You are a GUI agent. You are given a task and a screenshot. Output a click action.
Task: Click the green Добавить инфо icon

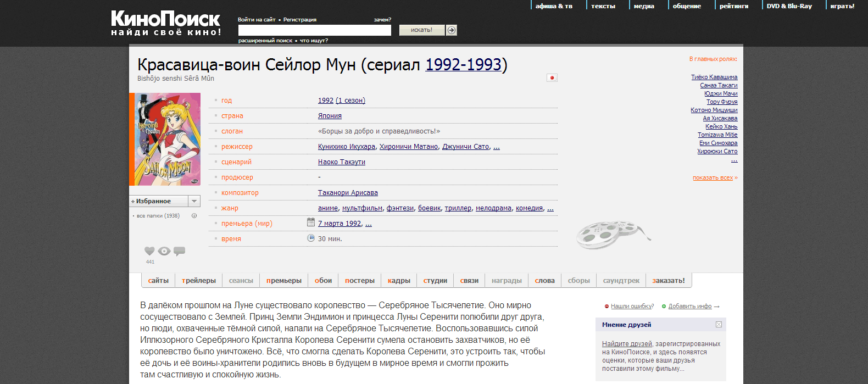coord(664,307)
